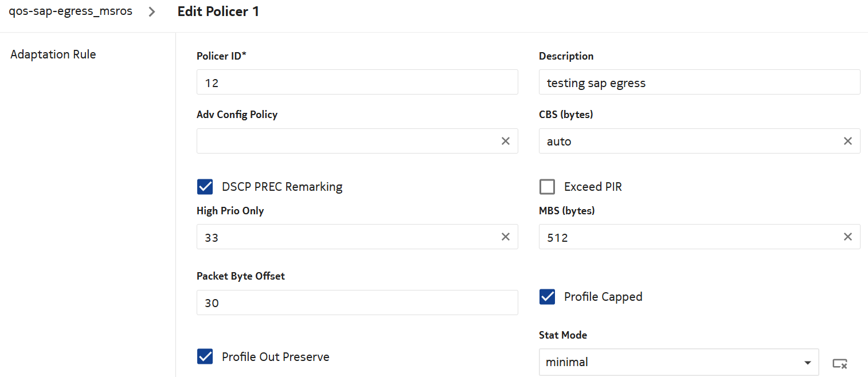Open the Stat Mode dropdown arrow
This screenshot has width=868, height=377.
coord(807,363)
